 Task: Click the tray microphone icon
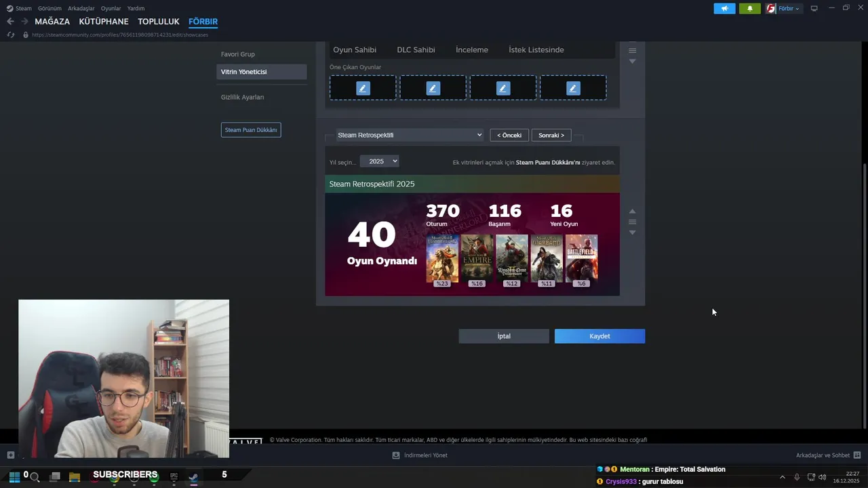(797, 477)
